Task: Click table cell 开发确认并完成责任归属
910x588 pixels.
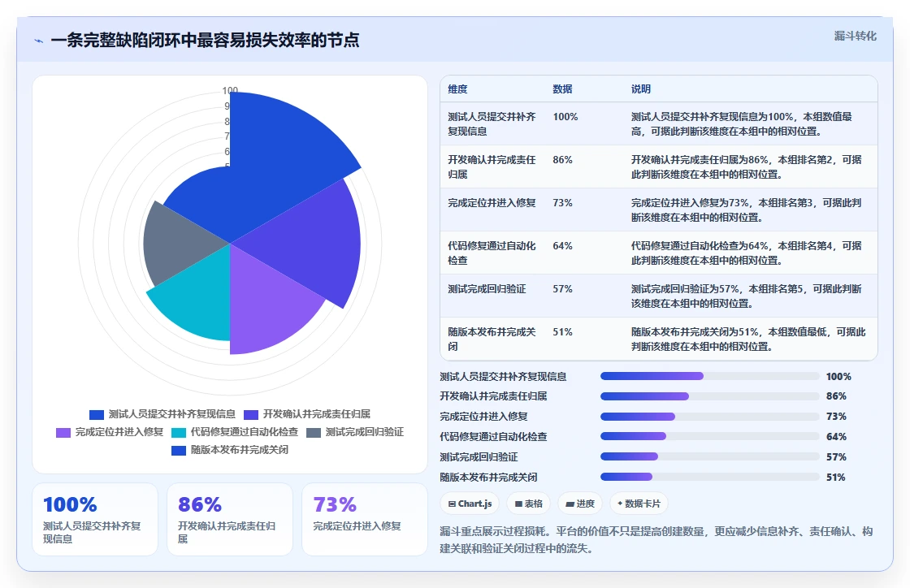Action: point(492,167)
